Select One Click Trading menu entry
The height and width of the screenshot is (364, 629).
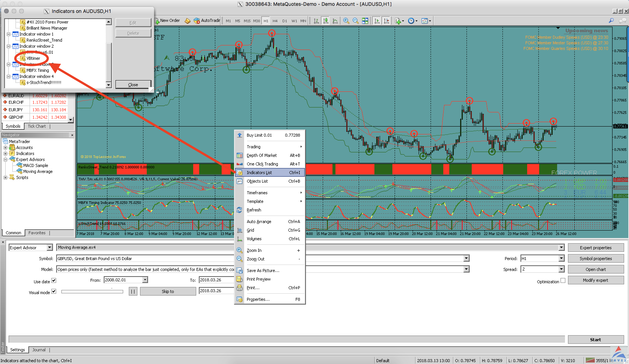[x=270, y=164]
